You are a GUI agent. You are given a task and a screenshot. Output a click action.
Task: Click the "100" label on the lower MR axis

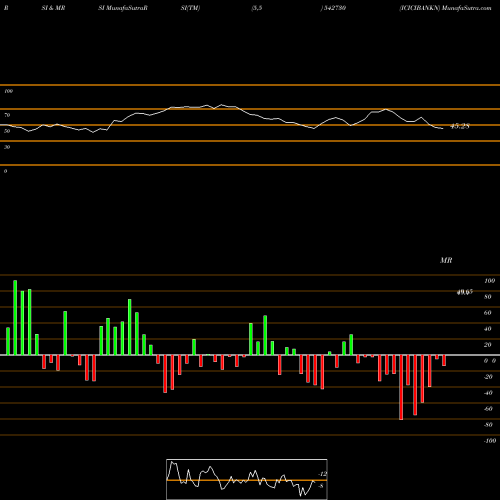point(489,281)
